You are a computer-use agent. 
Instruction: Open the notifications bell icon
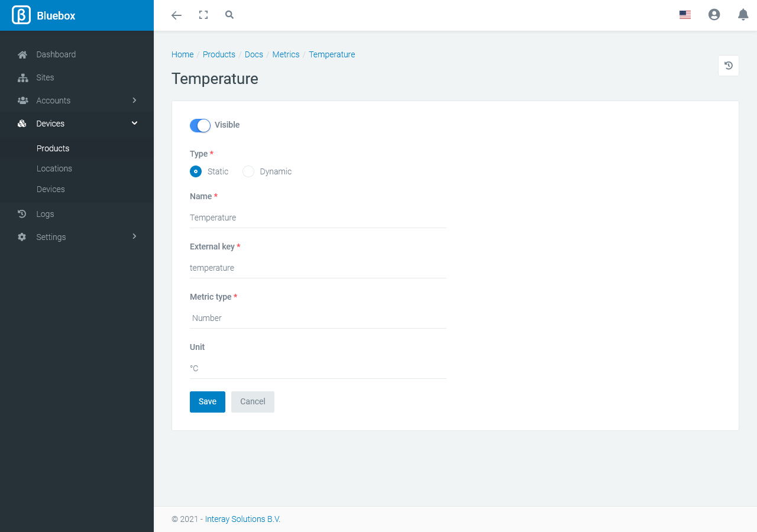pos(743,15)
